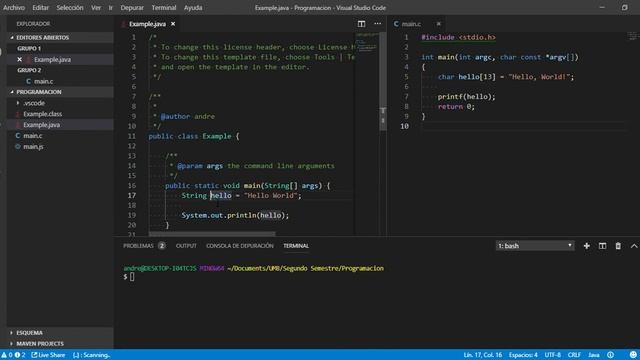Image resolution: width=640 pixels, height=360 pixels.
Task: Kill terminal with the trash icon
Action: point(618,246)
